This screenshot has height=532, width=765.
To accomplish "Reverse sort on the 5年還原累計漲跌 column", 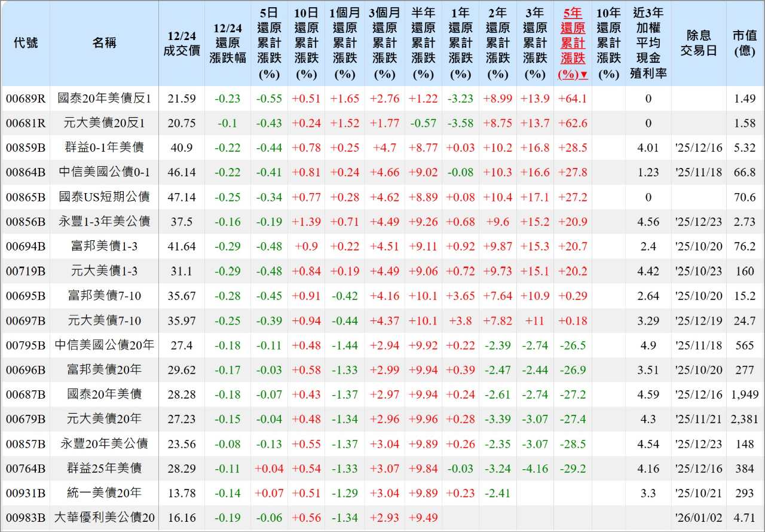I will tap(573, 44).
